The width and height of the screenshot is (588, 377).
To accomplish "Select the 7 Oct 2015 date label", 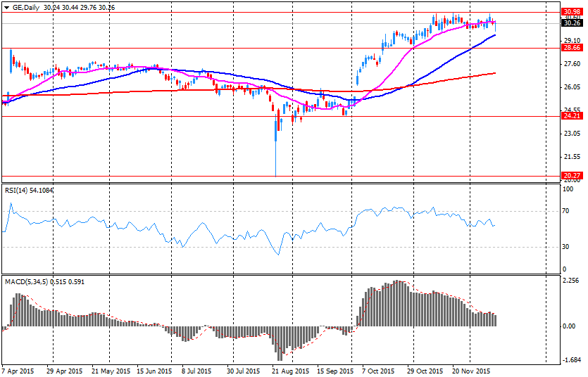I will (378, 371).
